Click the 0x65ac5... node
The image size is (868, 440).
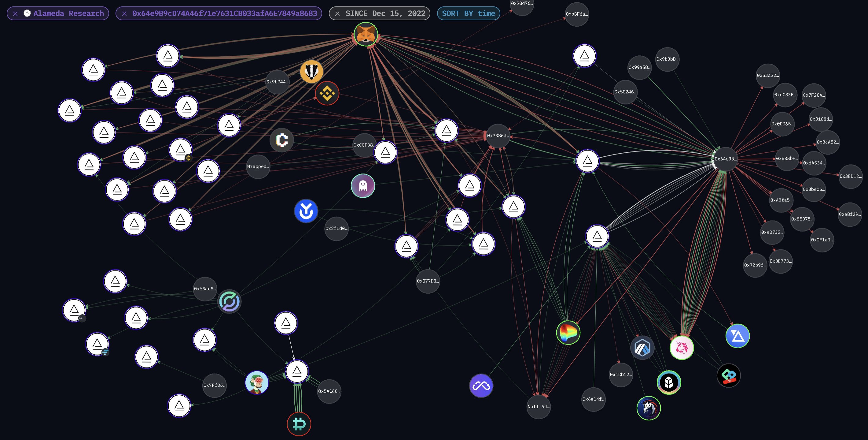click(x=205, y=289)
